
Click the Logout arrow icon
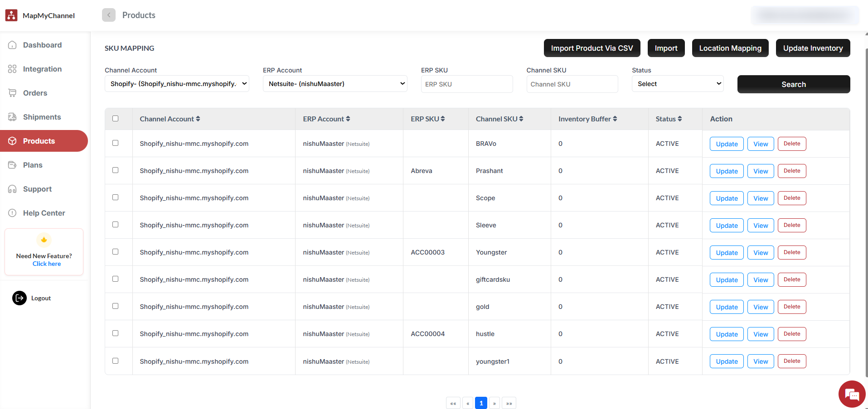[x=19, y=298]
